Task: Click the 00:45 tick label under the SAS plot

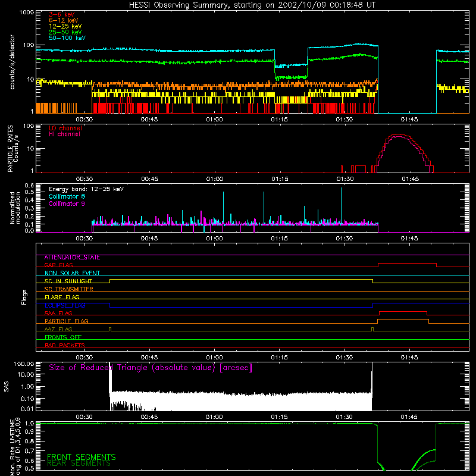Action: (149, 417)
